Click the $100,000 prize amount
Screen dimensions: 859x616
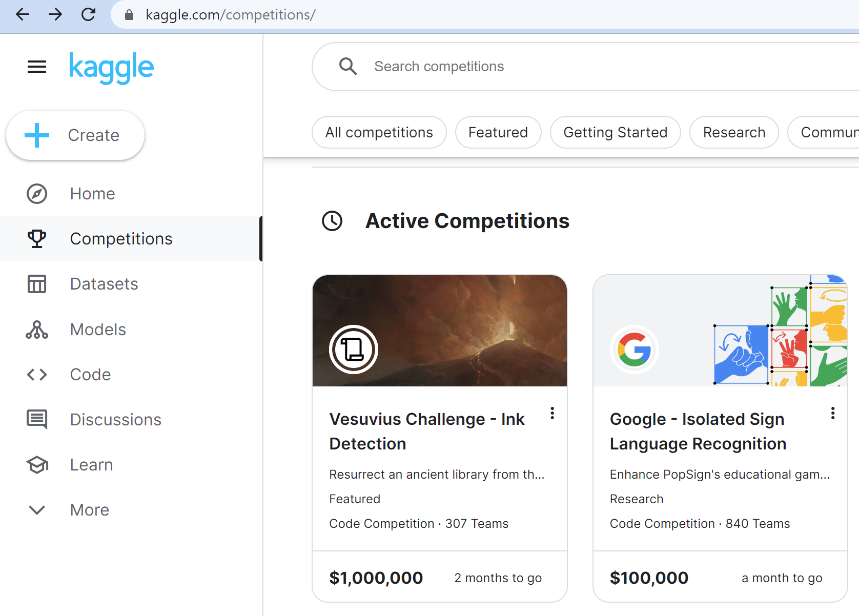click(649, 578)
